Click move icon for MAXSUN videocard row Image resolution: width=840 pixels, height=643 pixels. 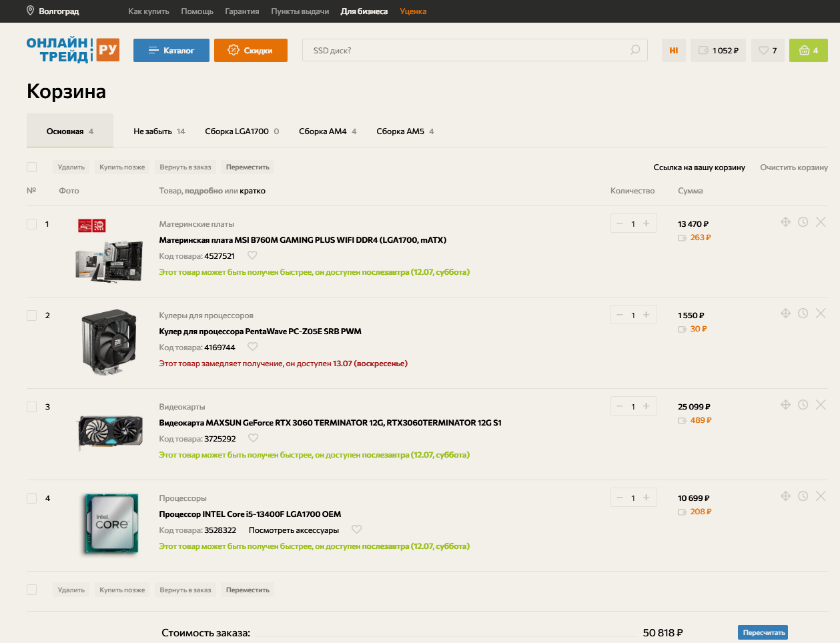pyautogui.click(x=785, y=405)
